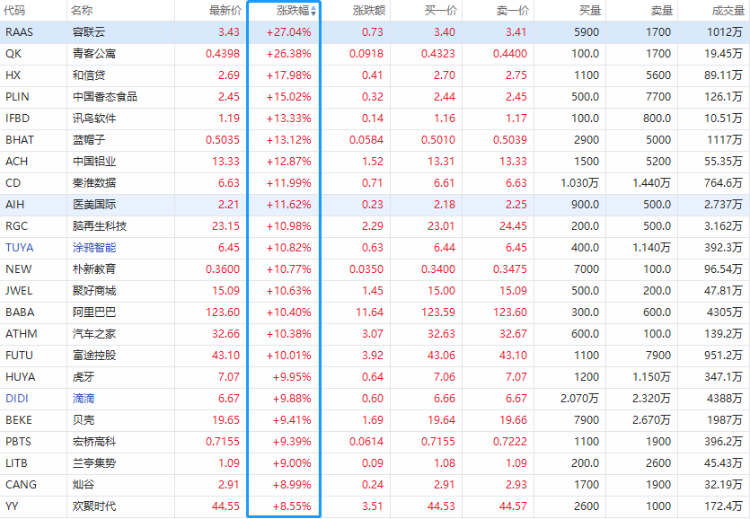Select the 蓝帽子 name cell
Viewport: 750px width, 519px height.
(x=89, y=140)
